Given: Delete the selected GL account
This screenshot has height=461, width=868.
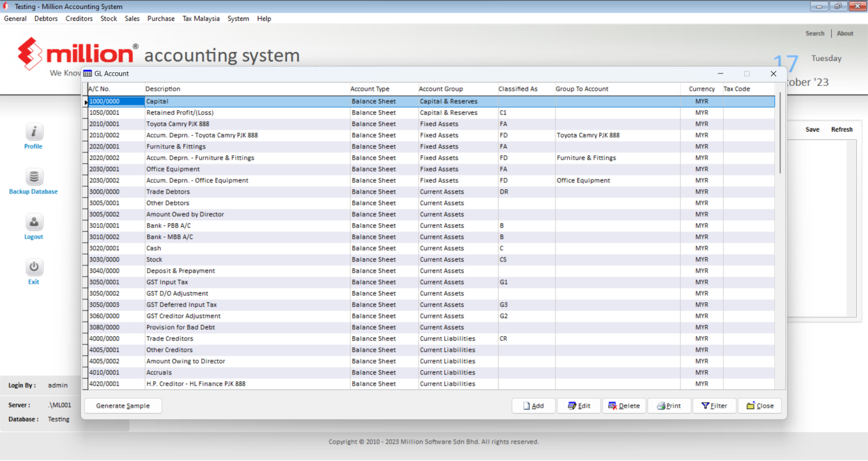Looking at the screenshot, I should (624, 406).
